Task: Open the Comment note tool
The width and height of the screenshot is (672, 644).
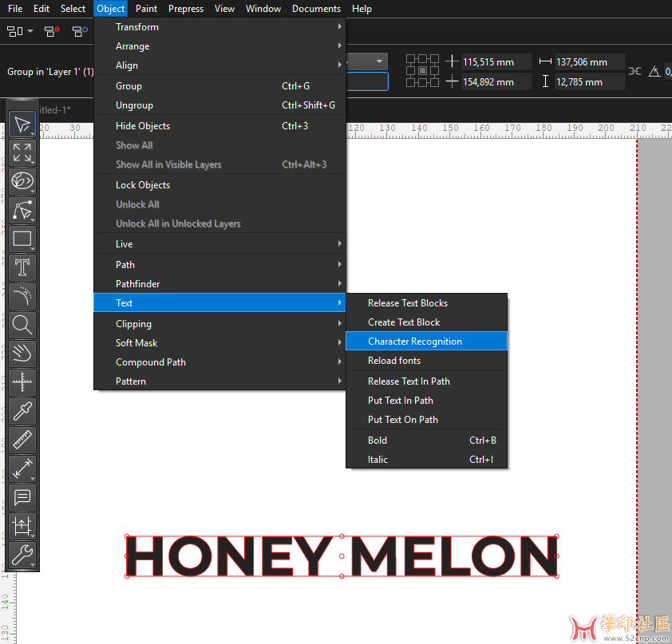Action: click(22, 496)
